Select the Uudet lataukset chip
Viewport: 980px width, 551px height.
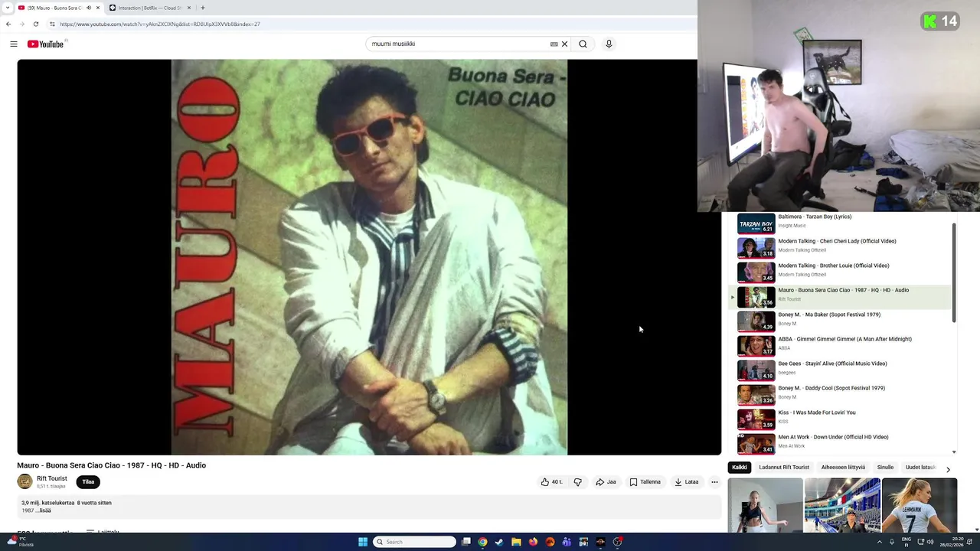pos(920,468)
